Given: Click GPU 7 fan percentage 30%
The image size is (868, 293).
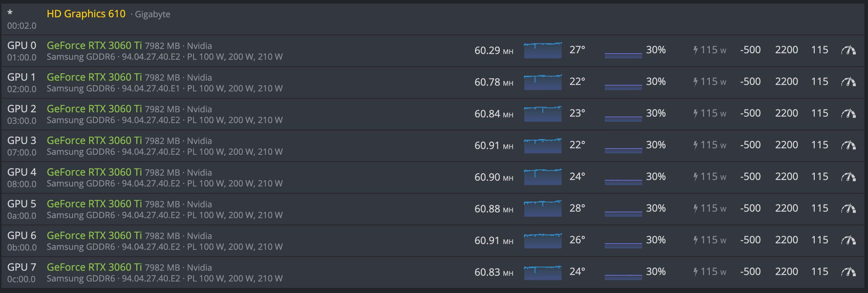Looking at the screenshot, I should coord(656,271).
